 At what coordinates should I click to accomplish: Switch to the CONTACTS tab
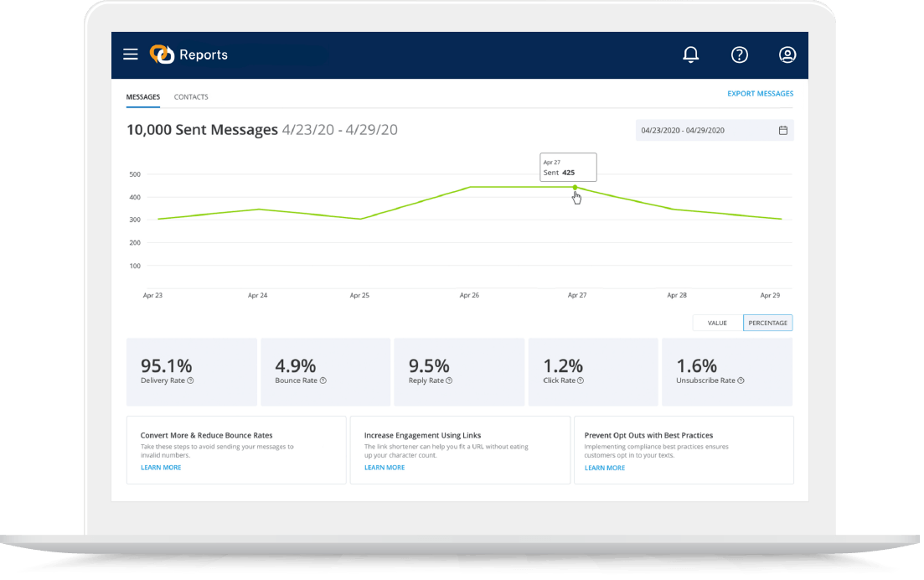point(191,97)
